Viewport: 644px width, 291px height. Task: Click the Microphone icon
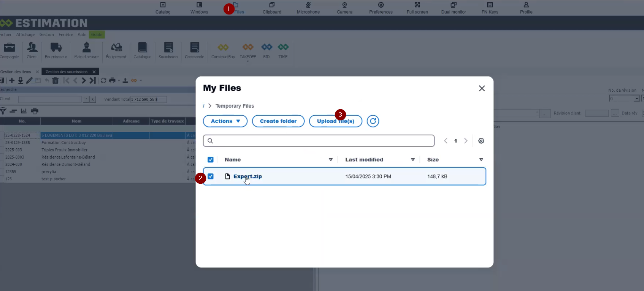(x=308, y=8)
